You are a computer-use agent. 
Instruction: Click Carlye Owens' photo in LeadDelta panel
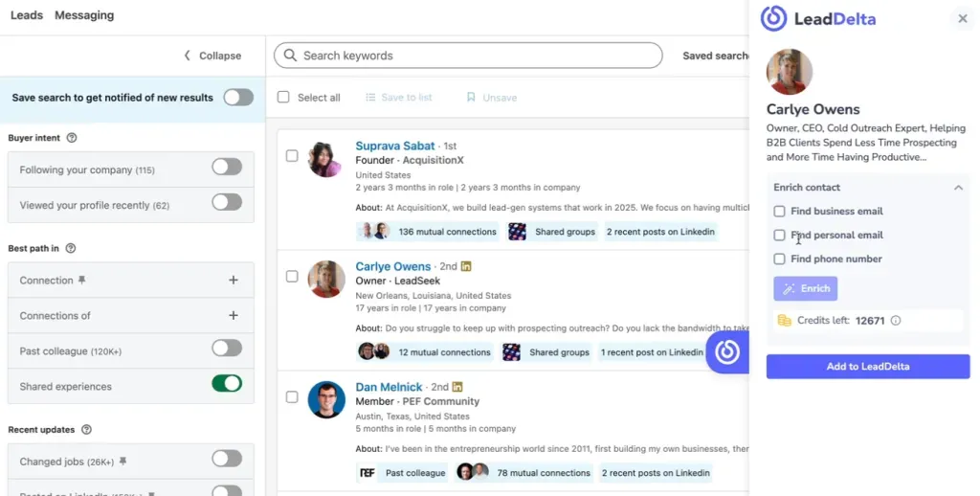click(790, 72)
